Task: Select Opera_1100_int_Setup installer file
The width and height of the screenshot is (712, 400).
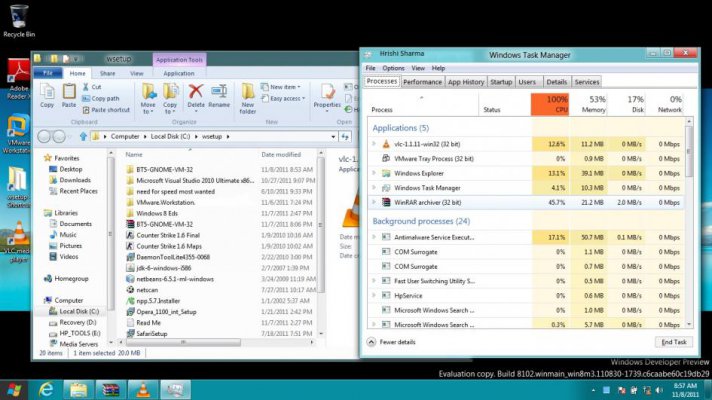Action: click(x=161, y=311)
